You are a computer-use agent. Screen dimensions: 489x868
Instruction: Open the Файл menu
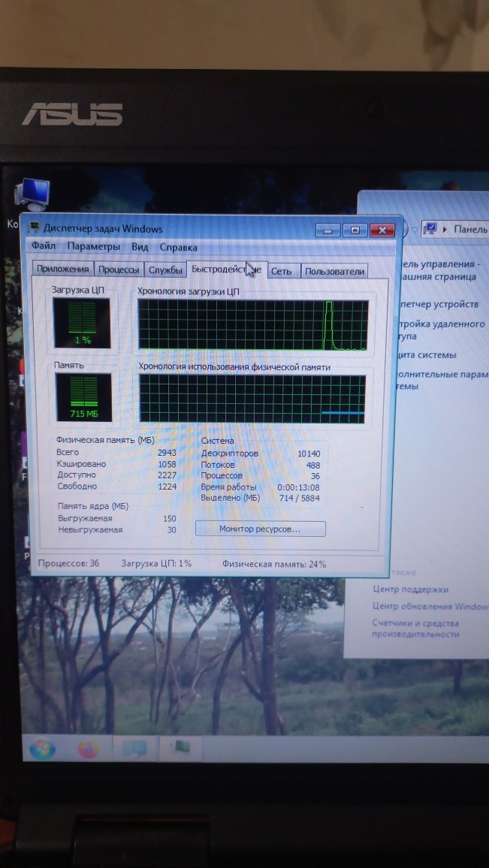[44, 246]
